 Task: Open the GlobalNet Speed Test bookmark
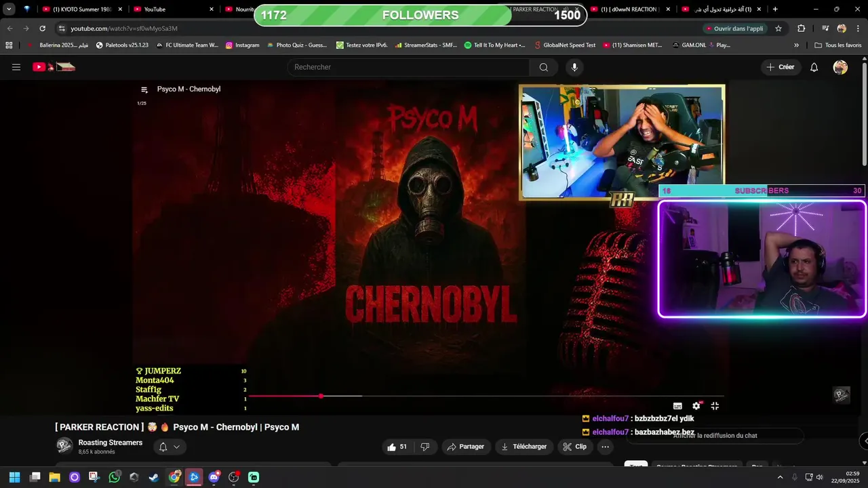point(565,45)
